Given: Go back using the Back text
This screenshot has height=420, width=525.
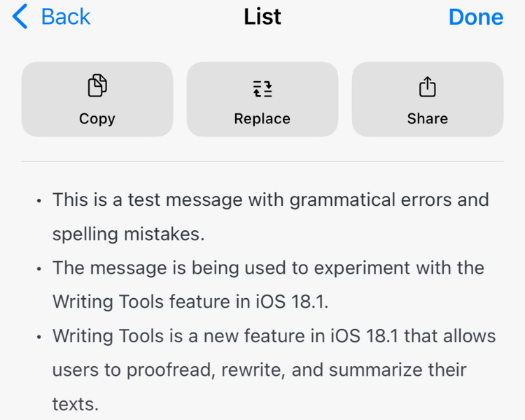Looking at the screenshot, I should click(66, 16).
